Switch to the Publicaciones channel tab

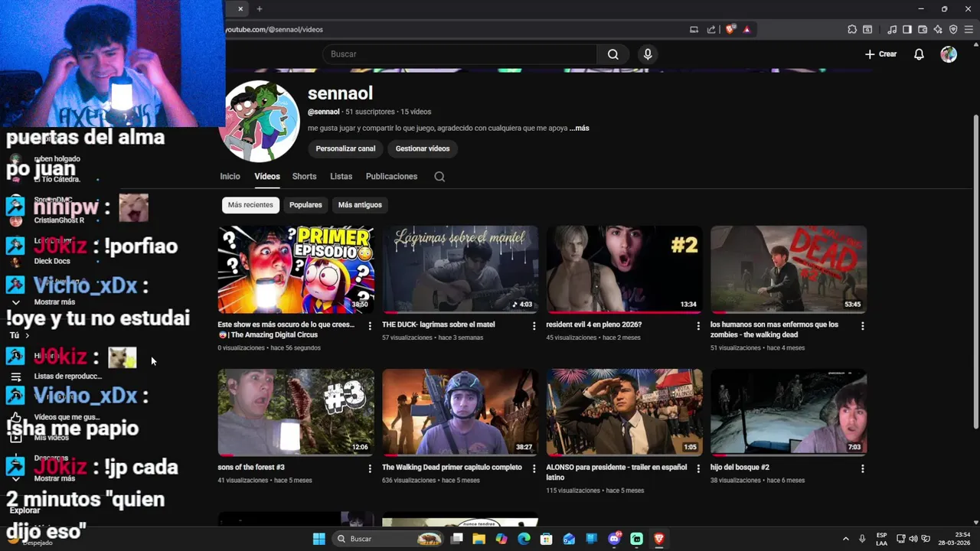point(391,177)
